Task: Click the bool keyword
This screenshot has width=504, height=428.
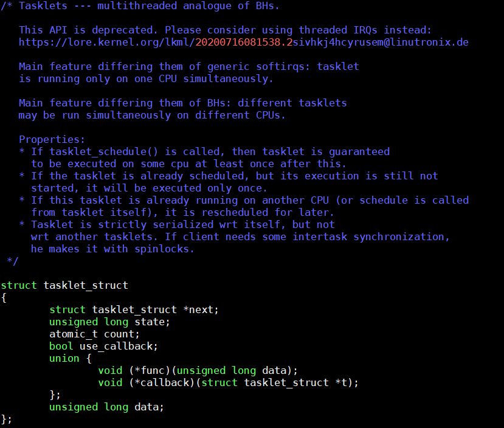Action: [x=61, y=346]
